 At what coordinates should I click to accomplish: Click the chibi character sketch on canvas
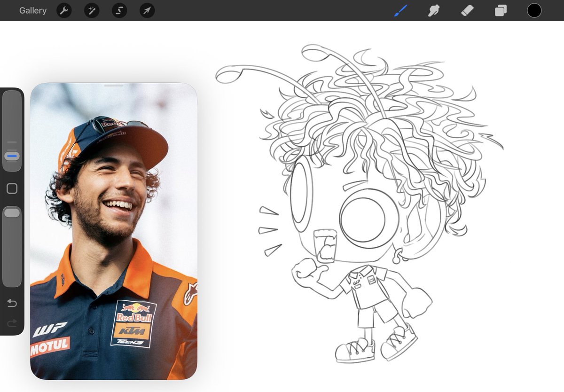coord(360,203)
